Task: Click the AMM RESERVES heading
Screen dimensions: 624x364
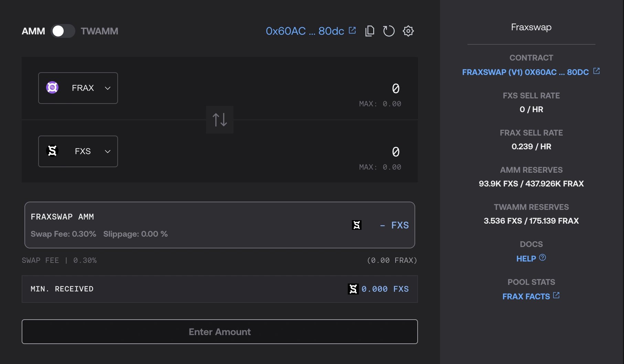Action: coord(531,170)
